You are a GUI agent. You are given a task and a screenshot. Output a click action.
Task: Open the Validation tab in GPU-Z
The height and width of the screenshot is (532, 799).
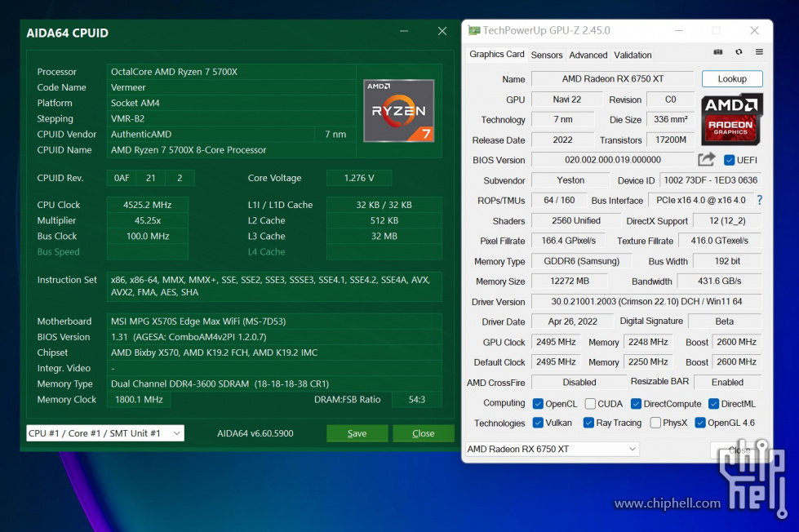pos(633,55)
